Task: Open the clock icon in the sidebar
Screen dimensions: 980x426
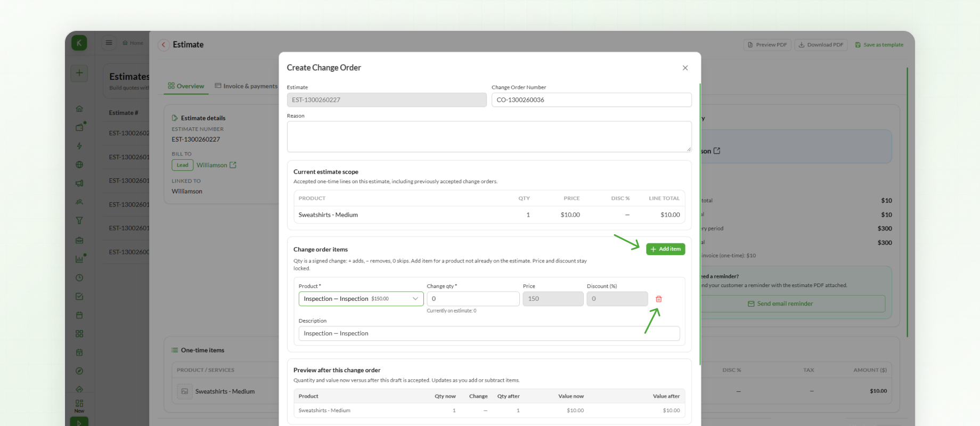Action: (79, 277)
